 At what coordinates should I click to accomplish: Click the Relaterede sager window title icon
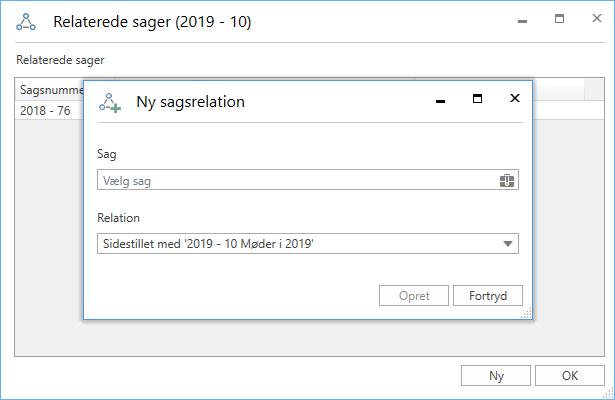26,22
